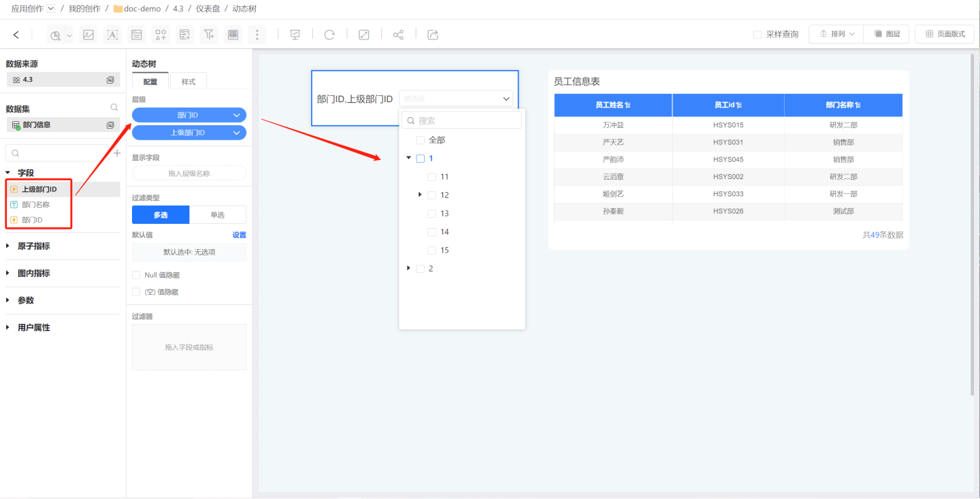Screen dimensions: 980x499
Task: Click the back arrow in toolbar
Action: [x=16, y=35]
